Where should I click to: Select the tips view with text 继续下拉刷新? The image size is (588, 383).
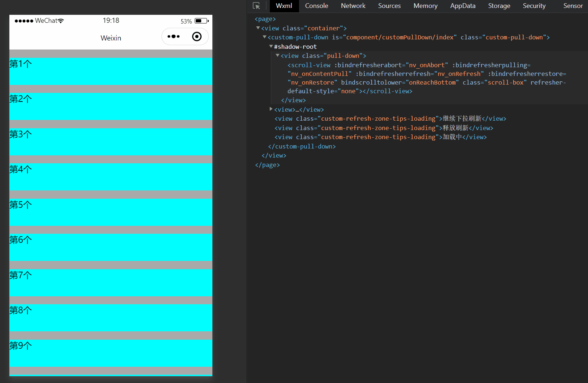(390, 119)
